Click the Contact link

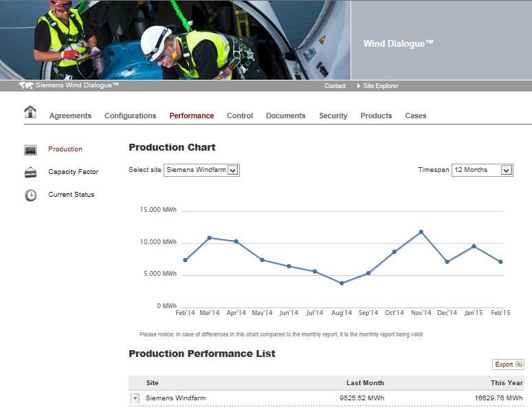tap(335, 86)
